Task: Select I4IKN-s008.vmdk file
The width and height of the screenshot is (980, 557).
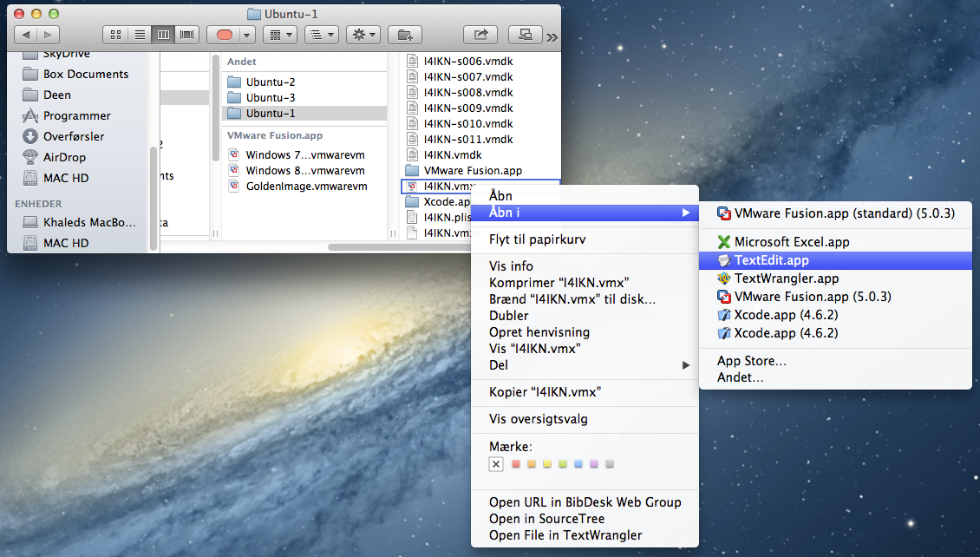Action: click(468, 93)
